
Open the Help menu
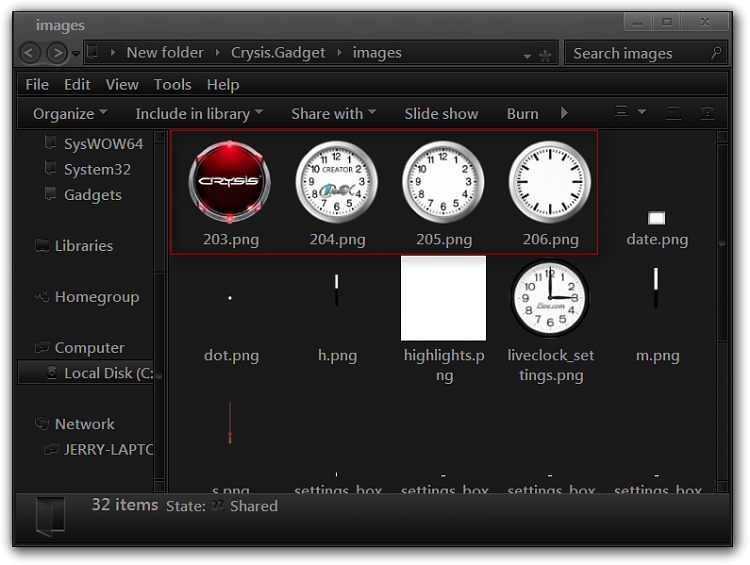click(x=223, y=85)
